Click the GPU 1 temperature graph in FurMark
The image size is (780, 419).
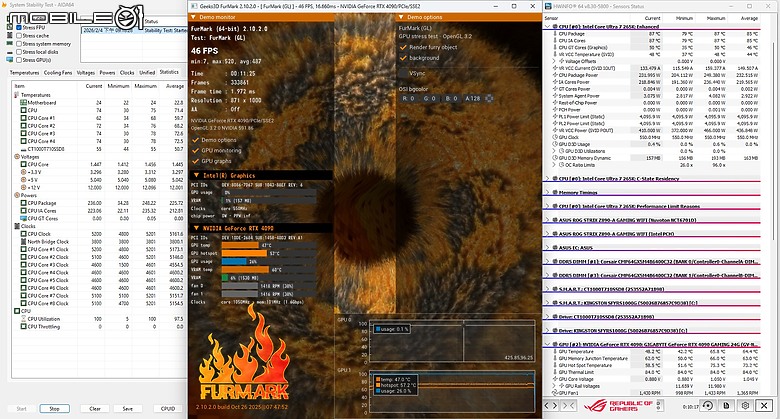tap(452, 393)
